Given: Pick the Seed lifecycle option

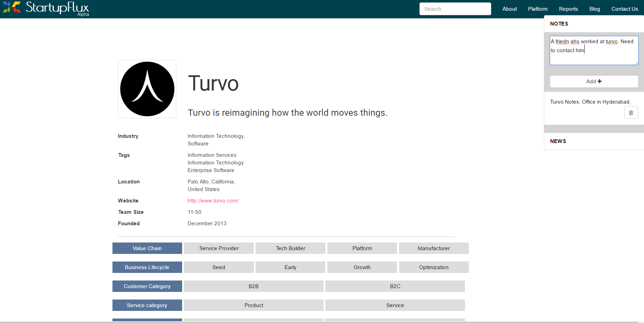Looking at the screenshot, I should coord(219,267).
